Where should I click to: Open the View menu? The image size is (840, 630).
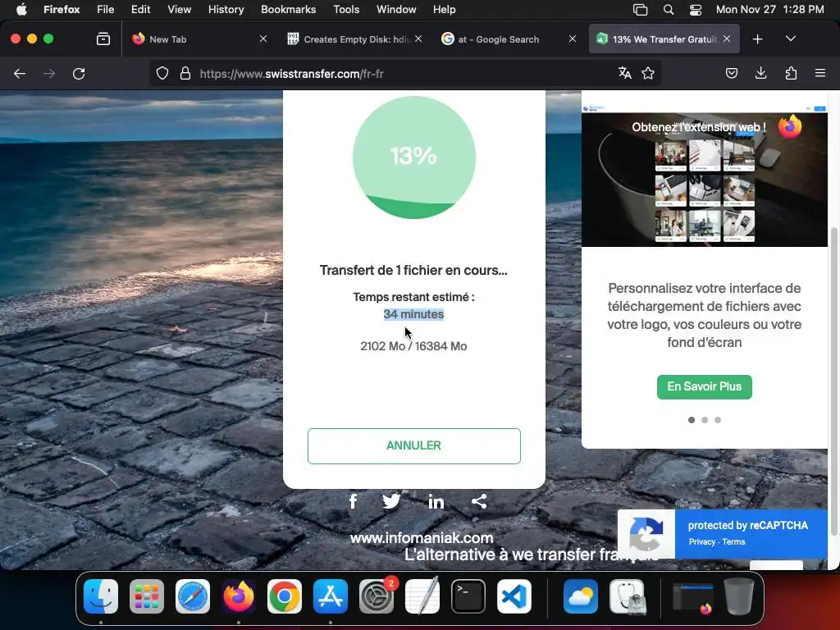point(179,9)
